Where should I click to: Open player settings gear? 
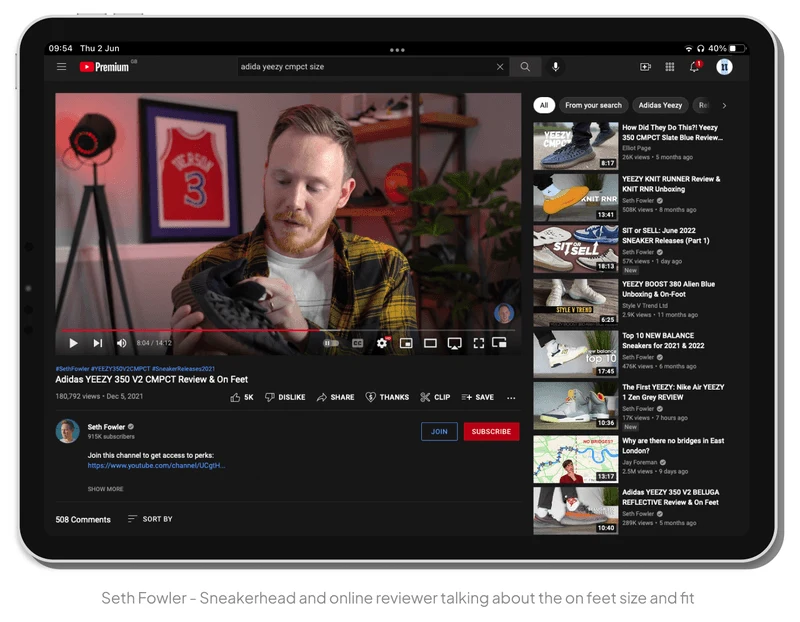tap(382, 343)
